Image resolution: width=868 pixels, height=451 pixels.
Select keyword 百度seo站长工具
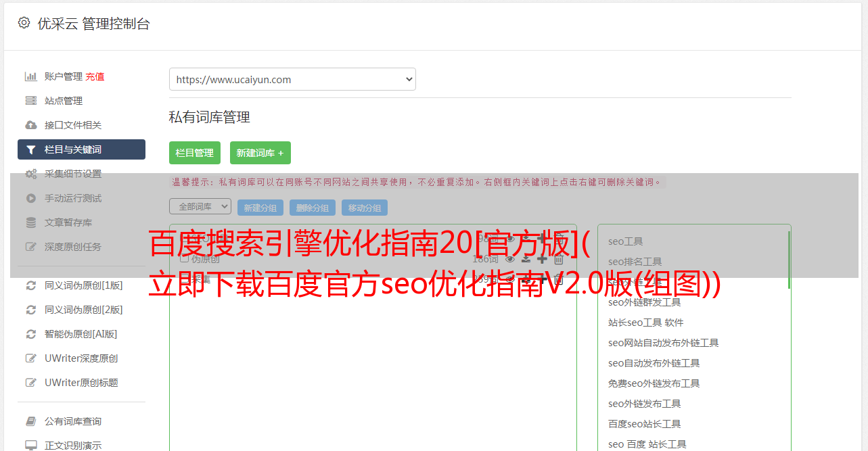pyautogui.click(x=645, y=424)
